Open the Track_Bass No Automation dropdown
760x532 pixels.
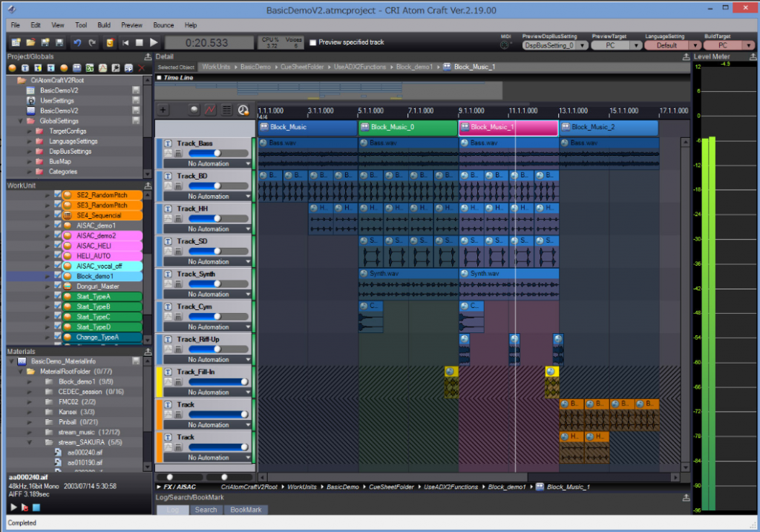[x=248, y=164]
